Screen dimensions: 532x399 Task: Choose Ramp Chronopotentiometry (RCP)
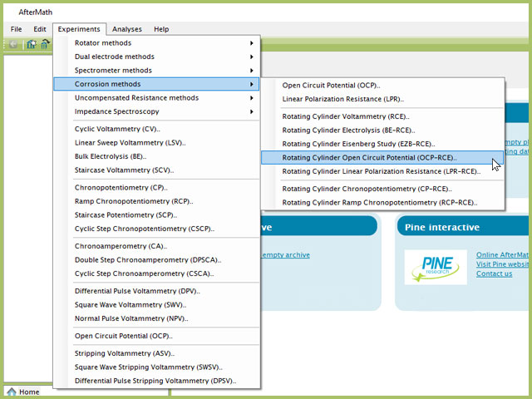[x=156, y=201]
